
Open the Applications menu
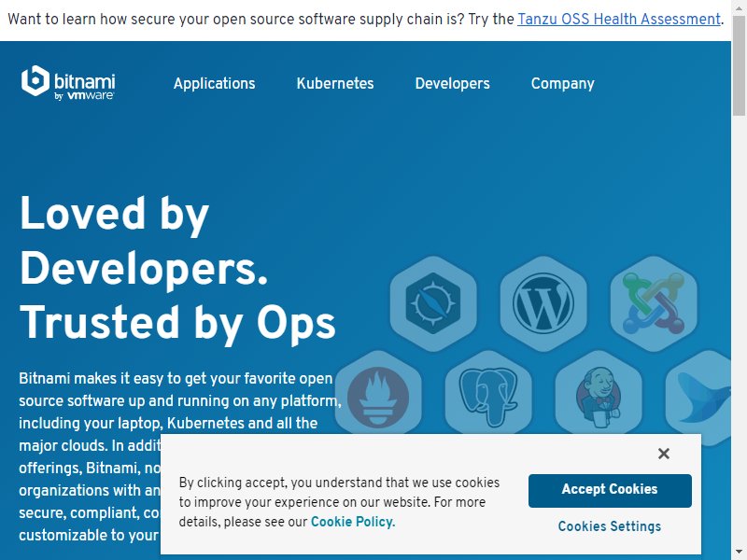[x=215, y=83]
